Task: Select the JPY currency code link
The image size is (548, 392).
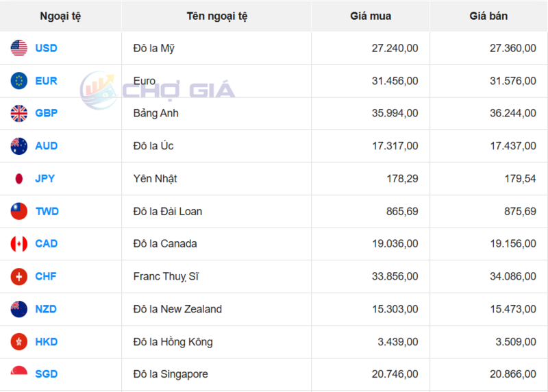Action: tap(45, 179)
